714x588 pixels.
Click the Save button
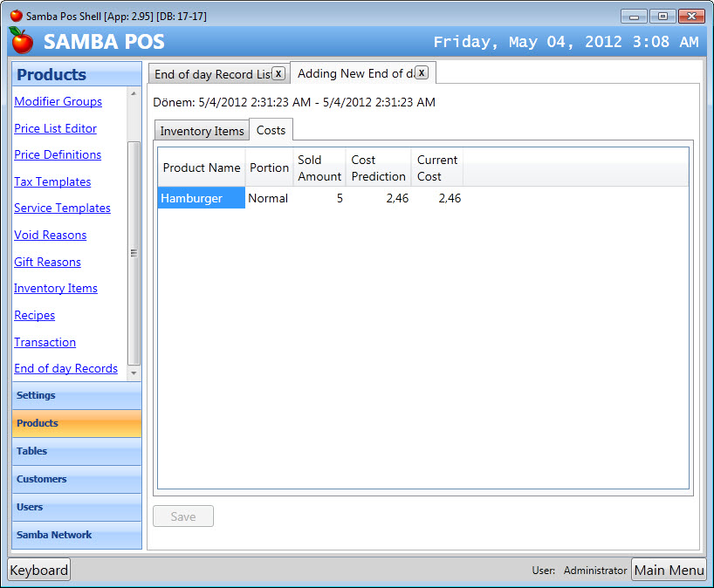click(x=183, y=516)
